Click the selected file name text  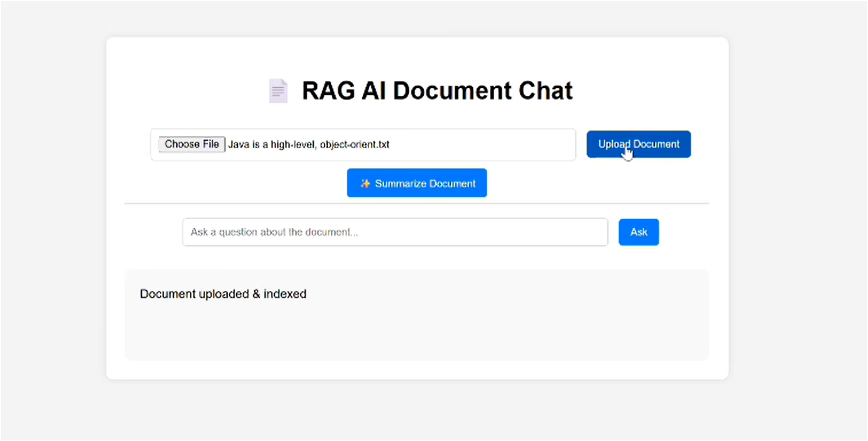click(x=308, y=145)
